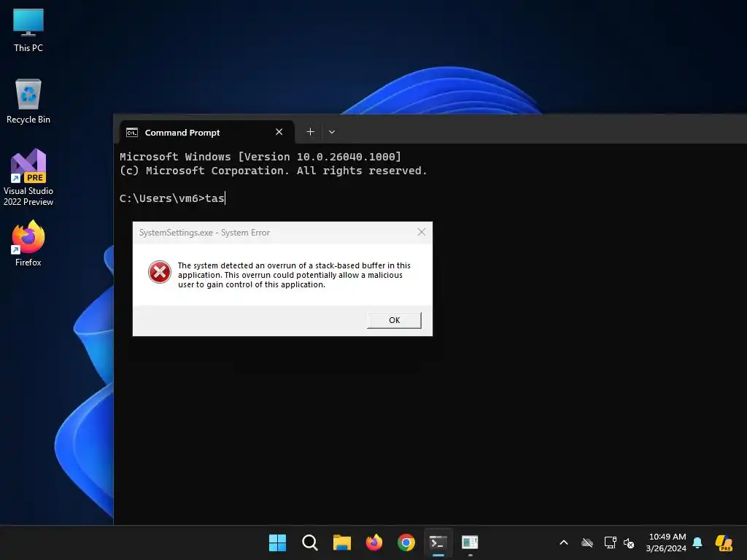Launch Firefox from the taskbar
747x560 pixels.
click(x=374, y=542)
